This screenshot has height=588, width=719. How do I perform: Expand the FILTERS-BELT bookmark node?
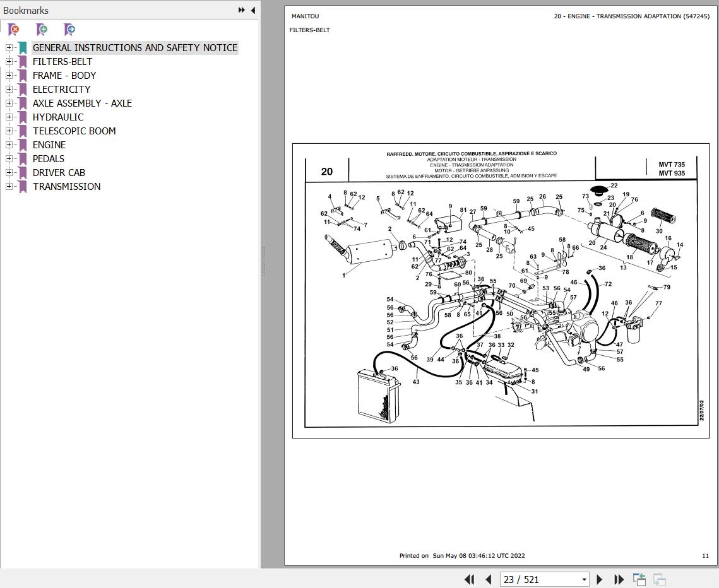tap(9, 61)
